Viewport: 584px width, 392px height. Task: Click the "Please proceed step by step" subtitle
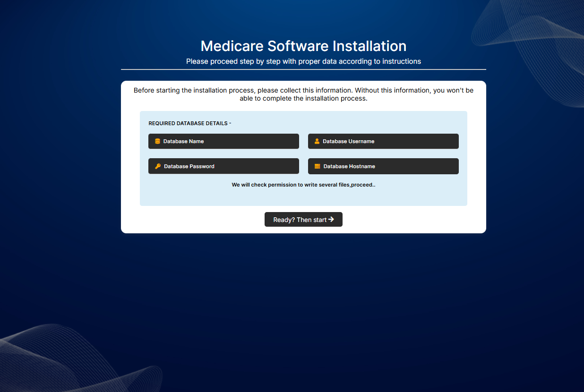pyautogui.click(x=303, y=61)
